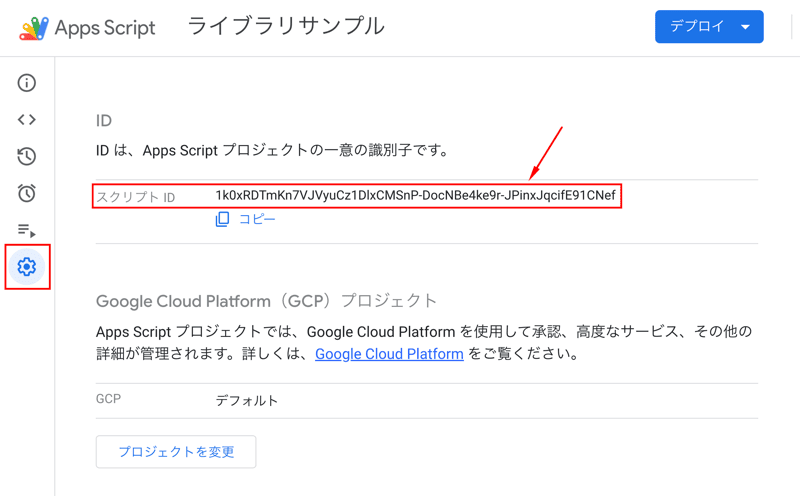800x496 pixels.
Task: Open Executions list-play icon
Action: pyautogui.click(x=27, y=230)
